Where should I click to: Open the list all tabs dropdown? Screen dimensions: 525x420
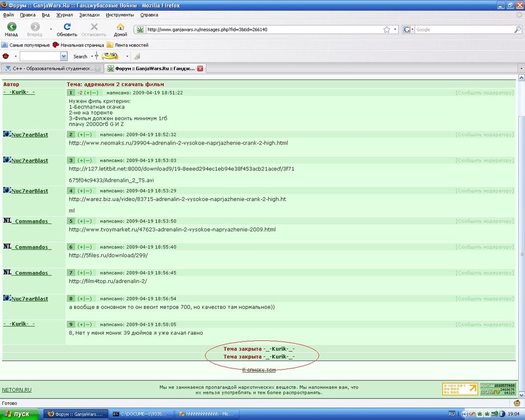coord(521,68)
